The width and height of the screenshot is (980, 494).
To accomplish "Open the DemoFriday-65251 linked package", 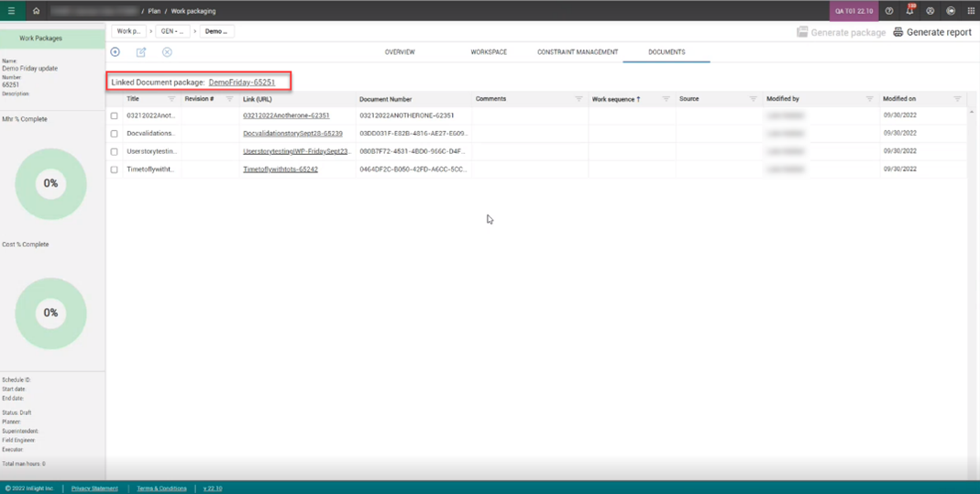I will tap(241, 82).
